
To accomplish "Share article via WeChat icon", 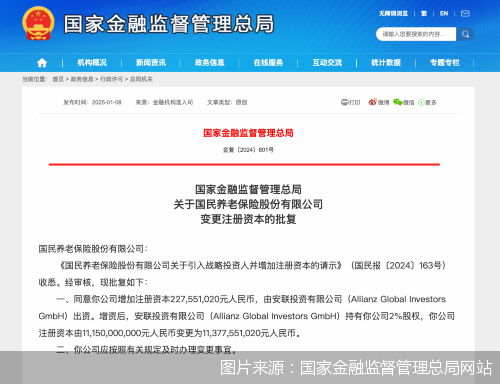I will (398, 102).
